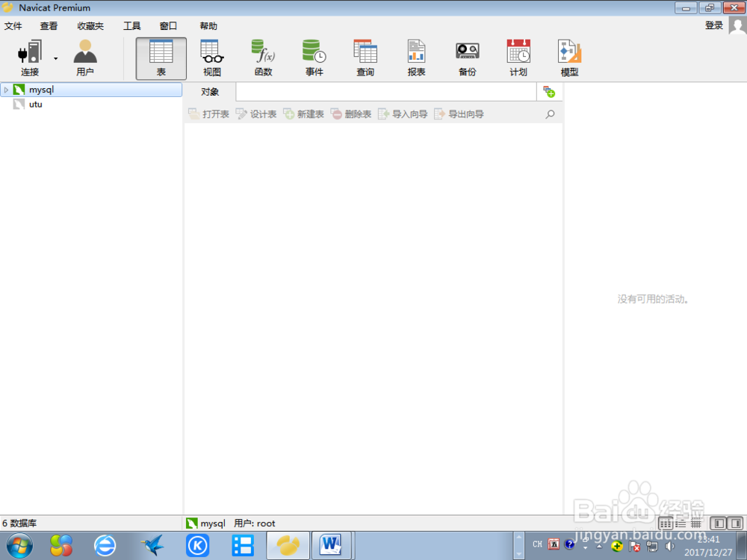Click the user avatar icon beside 登录
This screenshot has width=747, height=560.
pos(737,25)
